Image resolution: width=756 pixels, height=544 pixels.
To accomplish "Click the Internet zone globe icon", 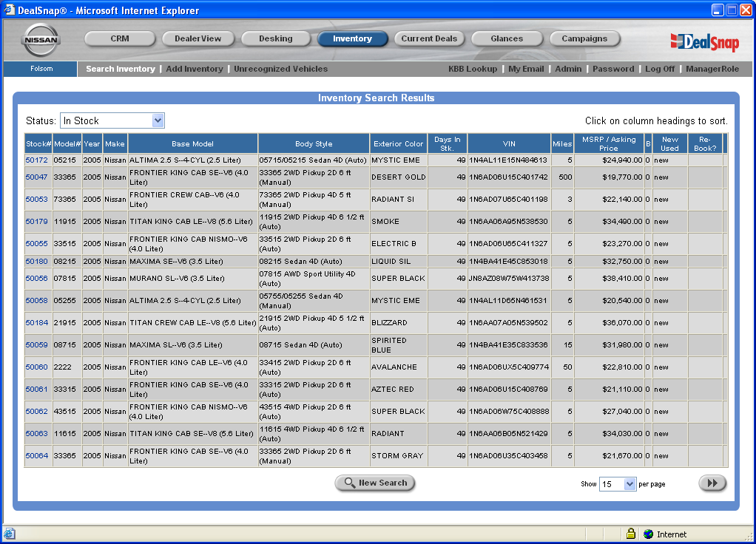I will (x=649, y=534).
